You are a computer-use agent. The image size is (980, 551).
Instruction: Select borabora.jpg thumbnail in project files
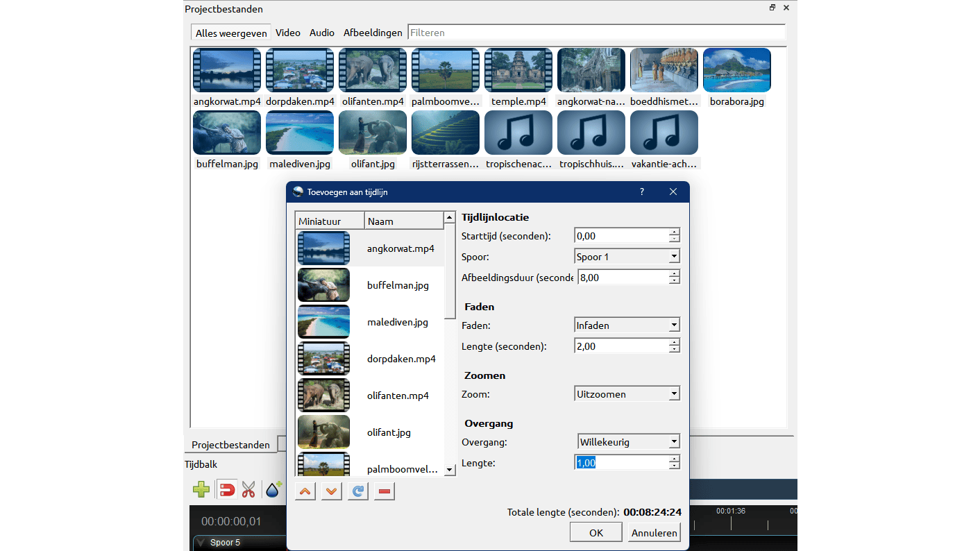click(736, 71)
